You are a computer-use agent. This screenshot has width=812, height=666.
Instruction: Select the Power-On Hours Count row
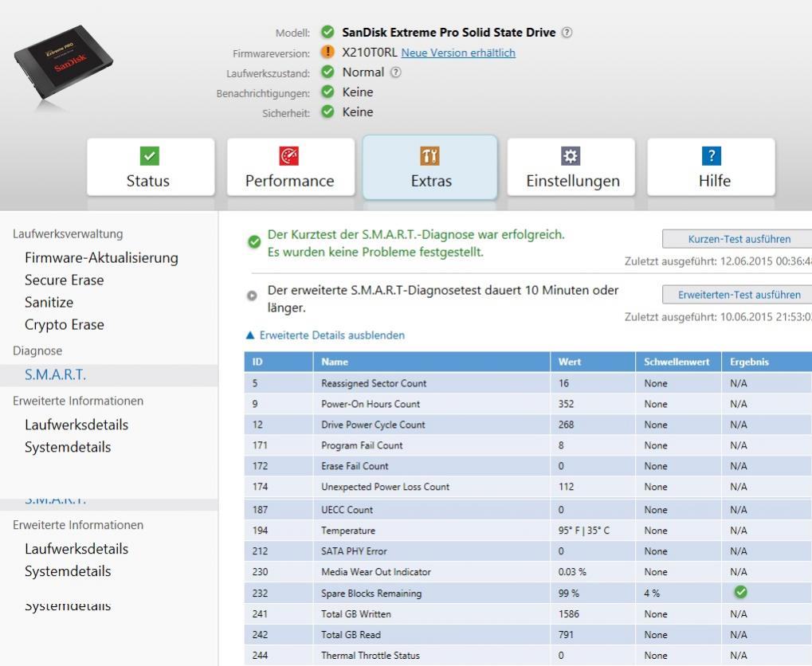[528, 404]
